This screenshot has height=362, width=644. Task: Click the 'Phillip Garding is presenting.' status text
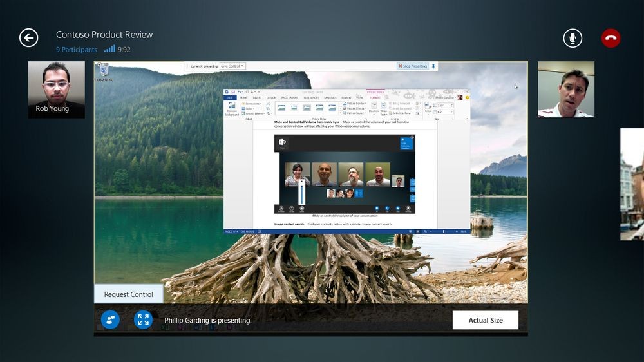pos(208,320)
